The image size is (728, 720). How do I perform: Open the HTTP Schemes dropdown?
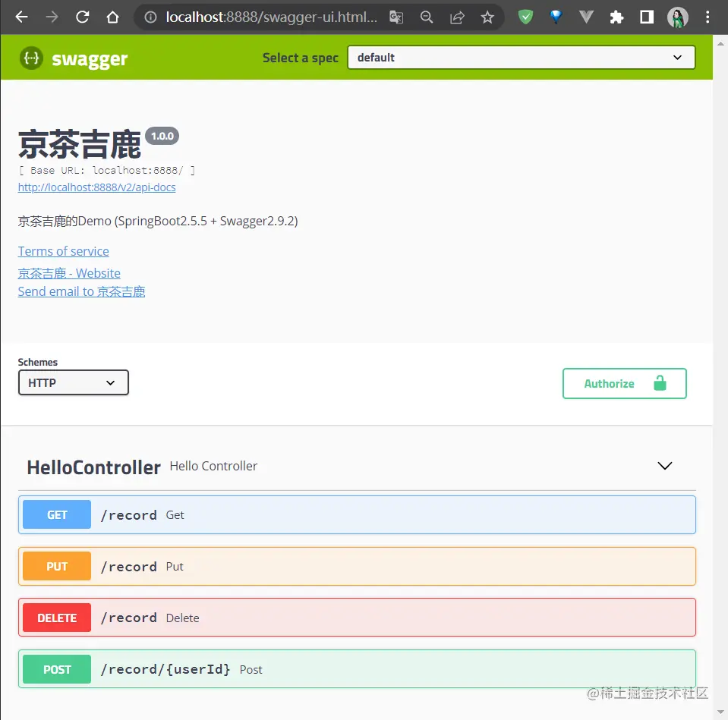pos(74,382)
